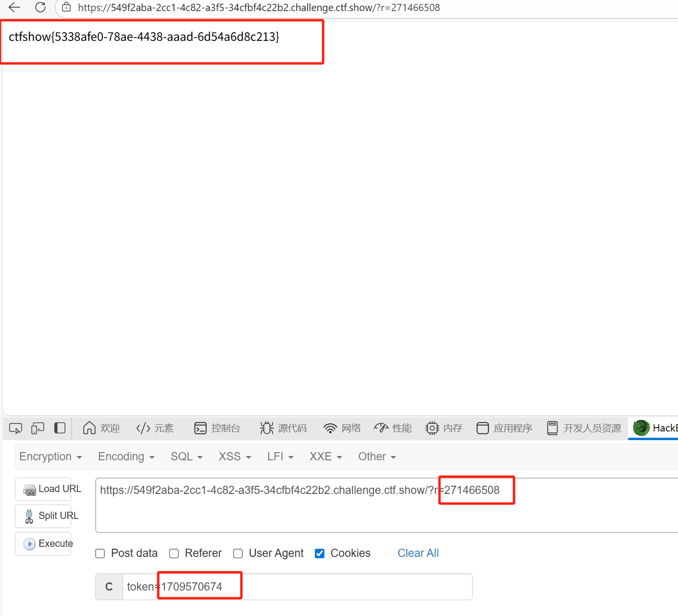This screenshot has height=616, width=678.
Task: Click the Load URL button
Action: pyautogui.click(x=43, y=489)
